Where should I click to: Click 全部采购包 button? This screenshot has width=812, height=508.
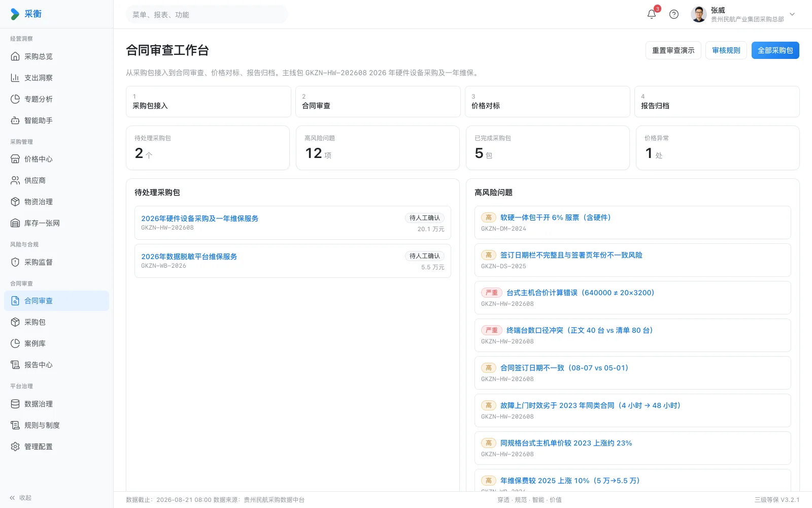775,50
